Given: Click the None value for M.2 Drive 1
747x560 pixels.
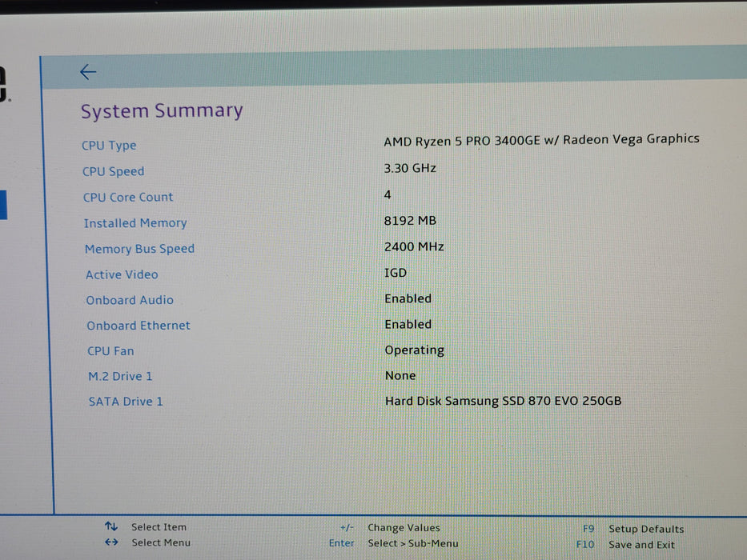Looking at the screenshot, I should pyautogui.click(x=400, y=376).
